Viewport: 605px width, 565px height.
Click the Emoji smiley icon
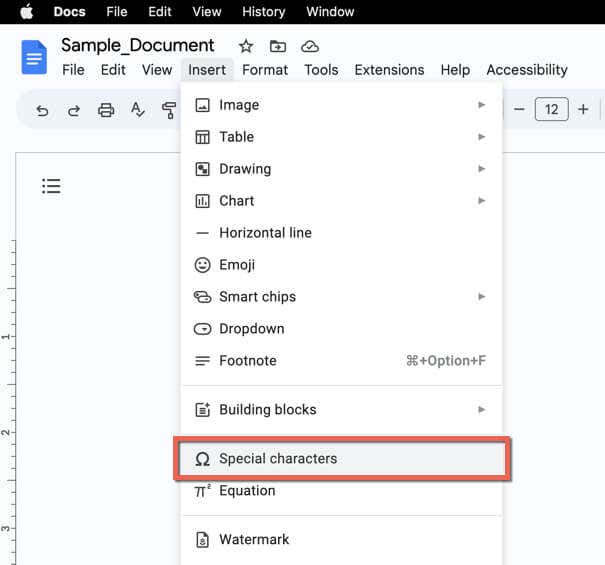202,265
